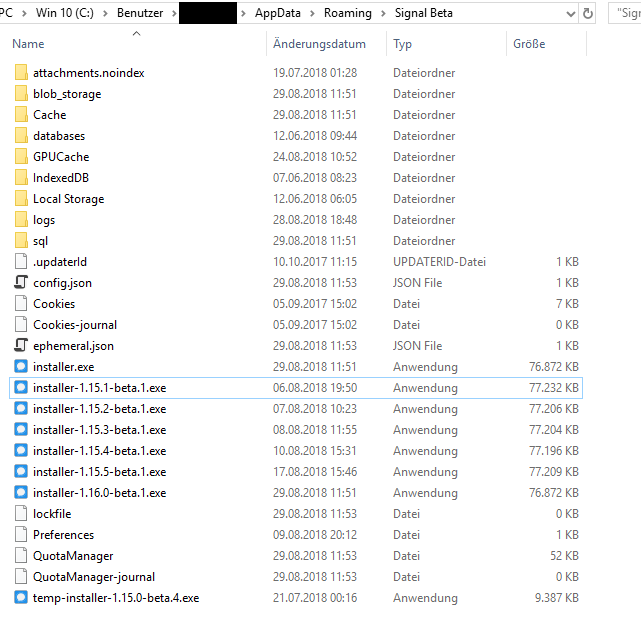Image resolution: width=641 pixels, height=623 pixels.
Task: Click the size 77.232 KB
Action: click(x=554, y=388)
